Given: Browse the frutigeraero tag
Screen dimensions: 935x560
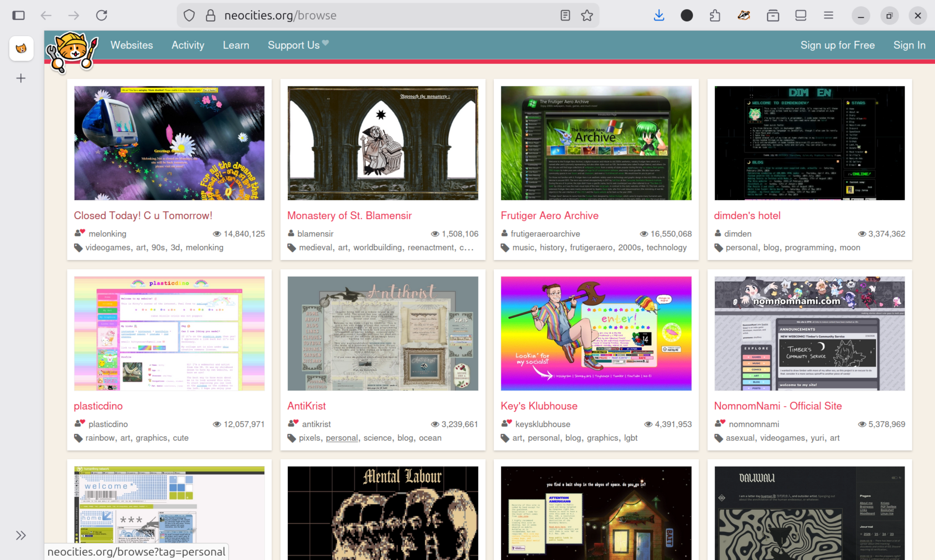Looking at the screenshot, I should tap(591, 247).
